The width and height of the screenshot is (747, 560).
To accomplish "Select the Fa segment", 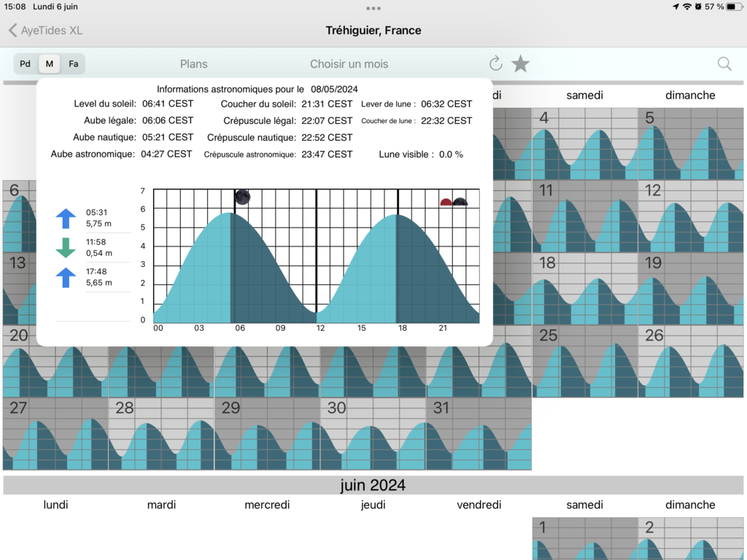I will (74, 64).
